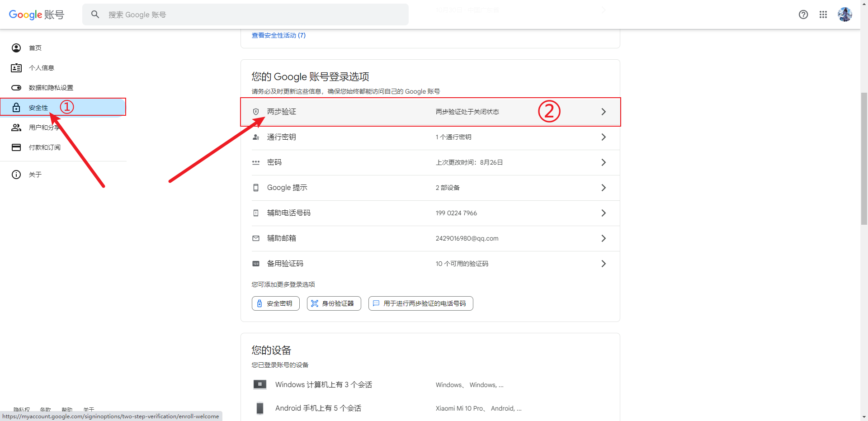Select 安全性 in the sidebar
868x421 pixels.
click(63, 108)
